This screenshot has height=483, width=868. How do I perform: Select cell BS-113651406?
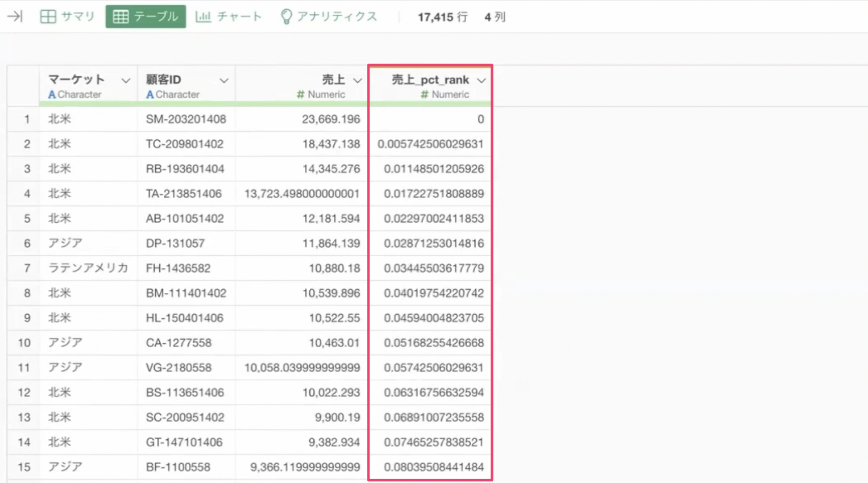pyautogui.click(x=186, y=393)
